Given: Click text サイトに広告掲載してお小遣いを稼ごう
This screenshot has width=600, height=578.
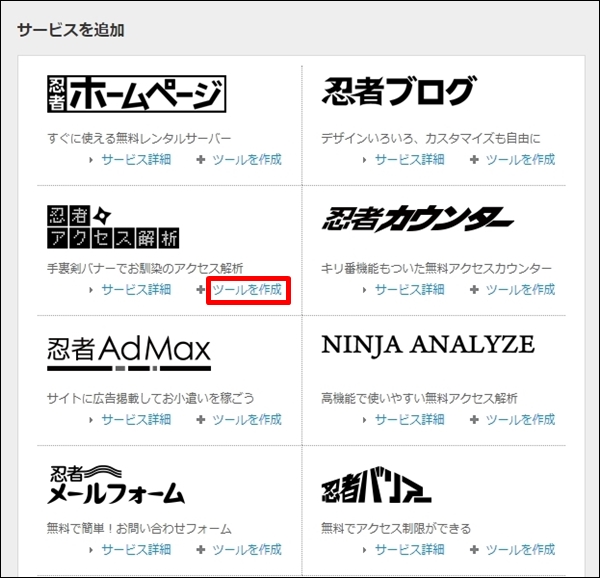Looking at the screenshot, I should (x=151, y=398).
